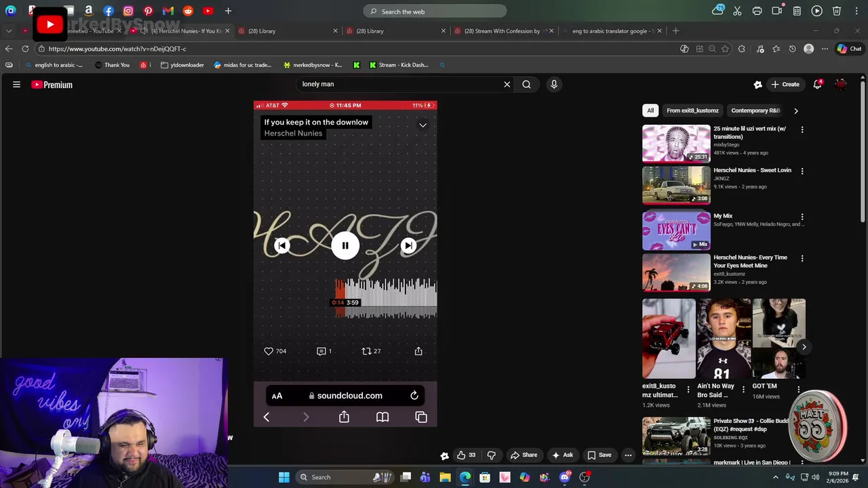
Task: Click the Create button
Action: click(x=785, y=84)
